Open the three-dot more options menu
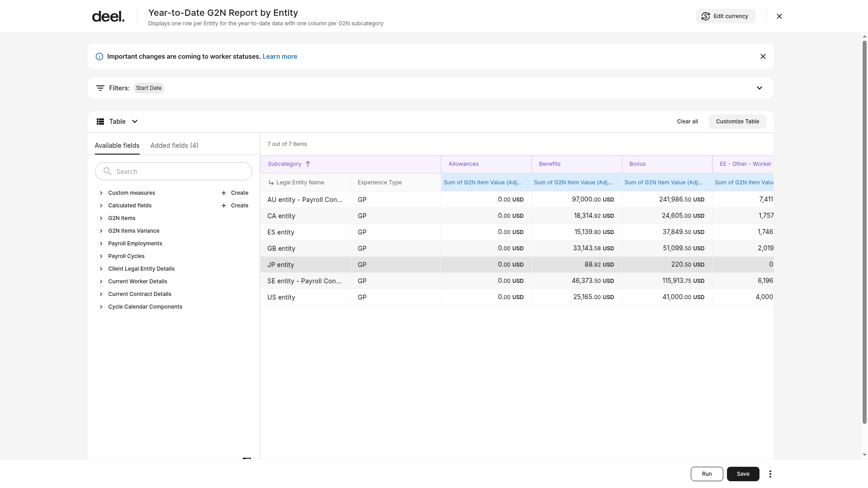Screen dimensions: 868x488 point(770,474)
